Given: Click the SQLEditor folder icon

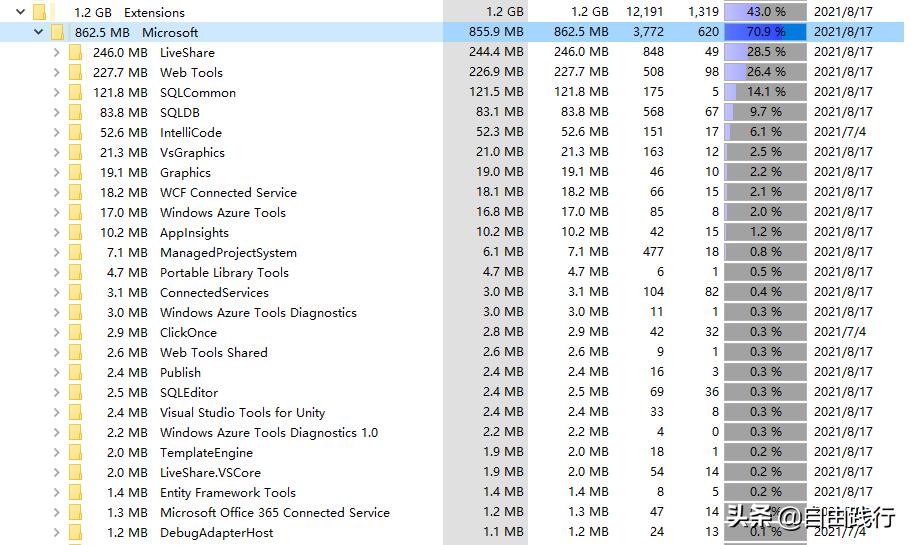Looking at the screenshot, I should click(75, 392).
